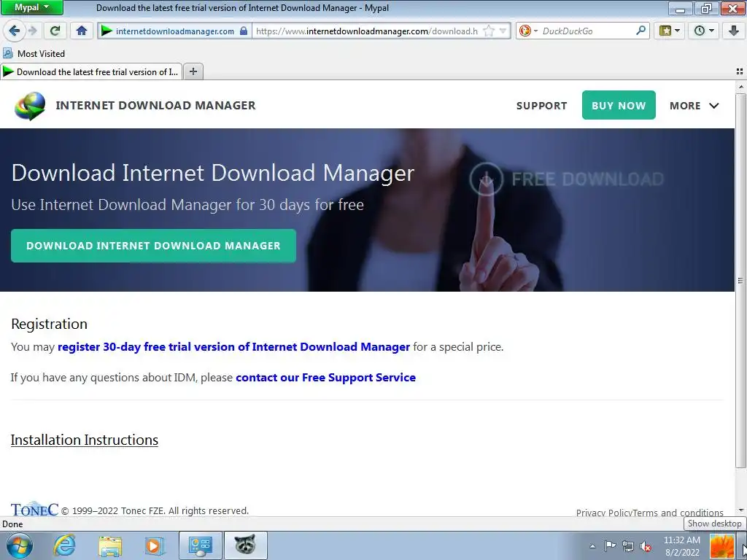This screenshot has width=747, height=560.
Task: Click in the URL address field
Action: pos(367,31)
